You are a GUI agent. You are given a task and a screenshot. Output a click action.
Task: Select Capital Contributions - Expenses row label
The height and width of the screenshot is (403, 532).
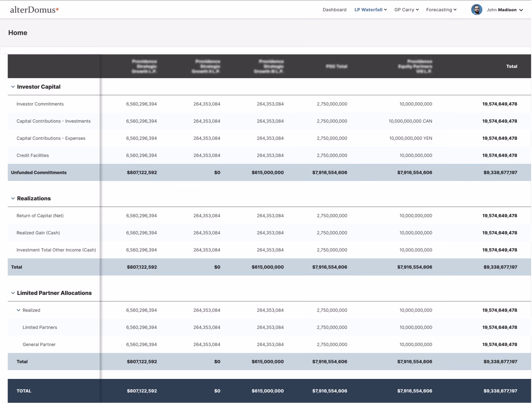tap(51, 139)
